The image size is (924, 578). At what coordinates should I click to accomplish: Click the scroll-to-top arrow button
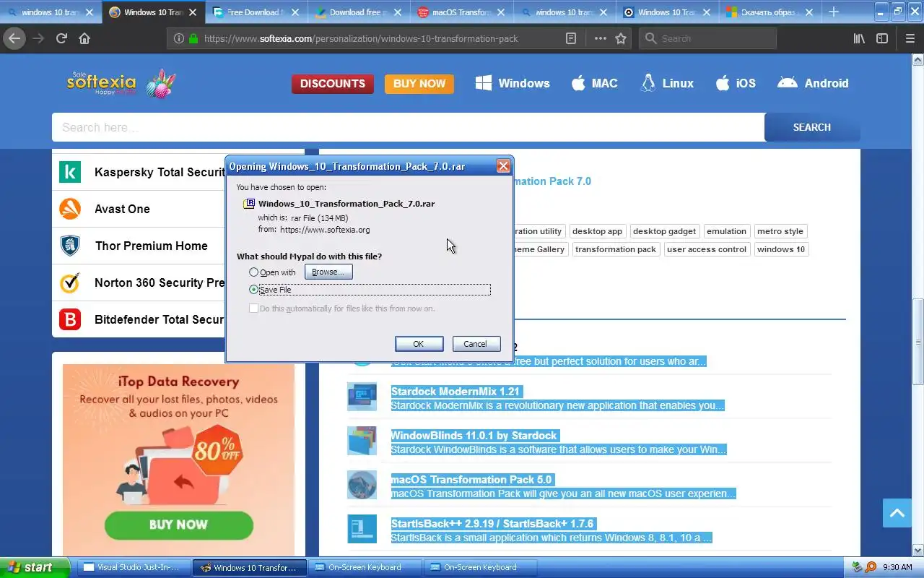click(897, 513)
